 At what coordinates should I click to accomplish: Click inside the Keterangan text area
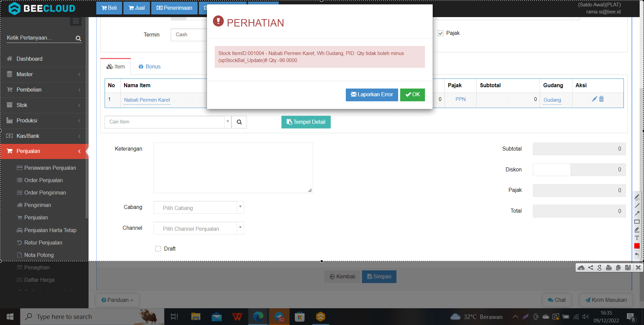233,168
